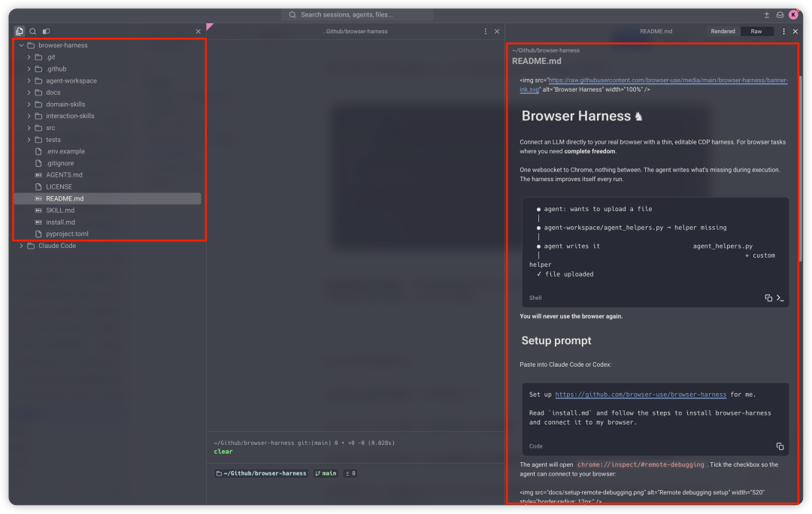Screen dimensions: 812x514
Task: Select README.md in the file tree
Action: pyautogui.click(x=108, y=199)
